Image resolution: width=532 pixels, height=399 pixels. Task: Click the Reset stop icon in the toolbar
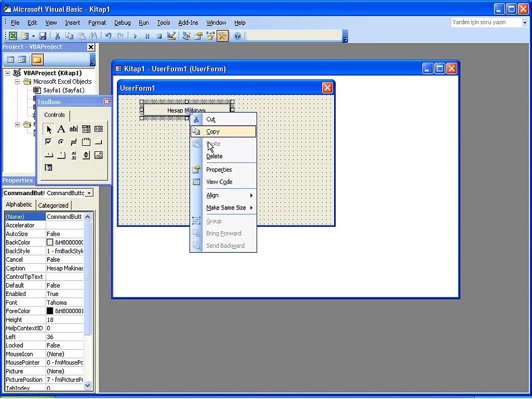click(x=159, y=36)
